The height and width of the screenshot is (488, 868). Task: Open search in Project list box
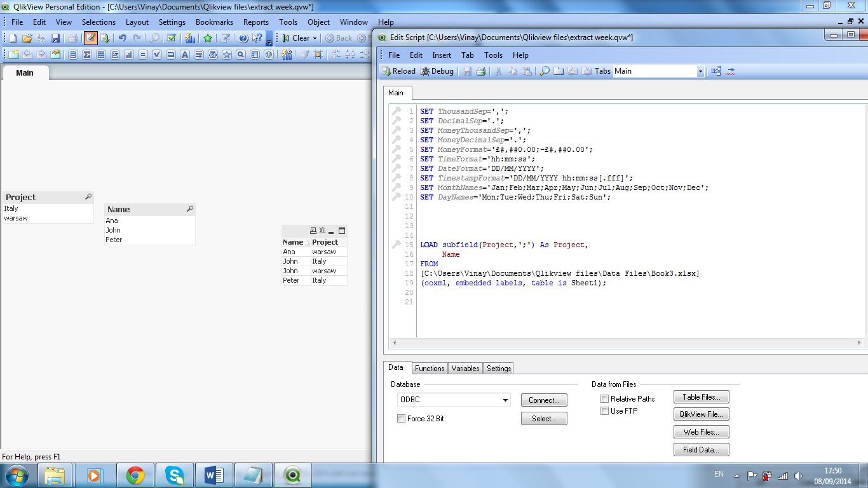[x=89, y=197]
